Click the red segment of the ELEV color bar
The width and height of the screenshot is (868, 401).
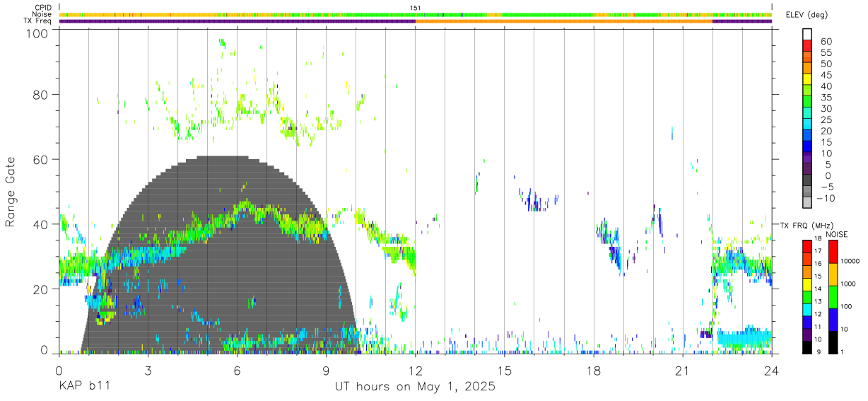807,45
